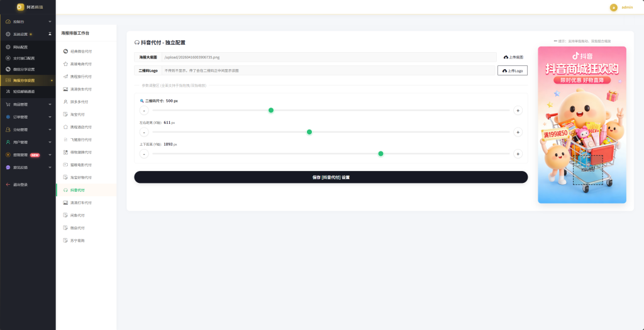The width and height of the screenshot is (644, 330).
Task: Expand the 用户管理 menu arrow
Action: click(50, 143)
